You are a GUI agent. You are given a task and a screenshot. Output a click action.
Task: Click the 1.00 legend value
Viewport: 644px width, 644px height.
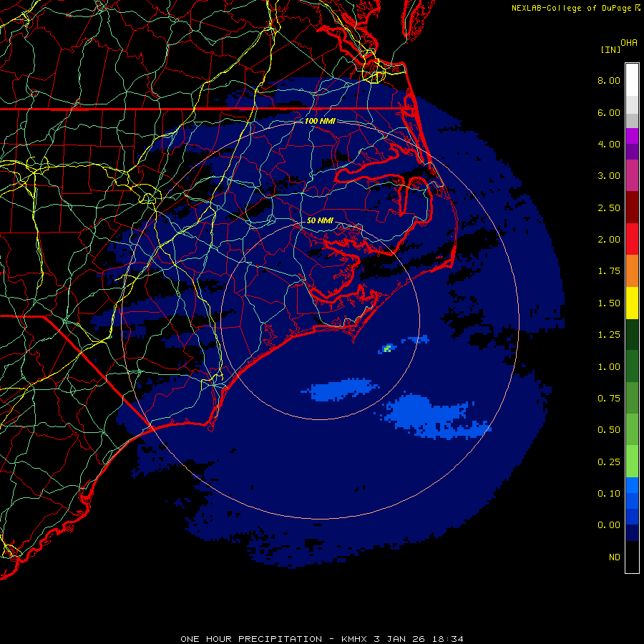click(609, 367)
